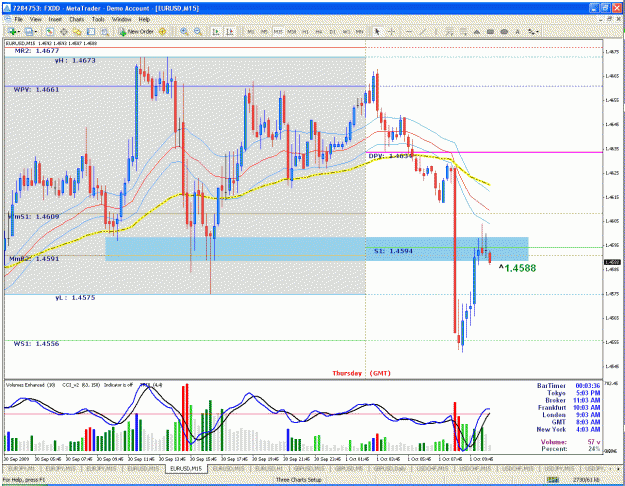Switch to the GBPUSD,M5 chart tab
This screenshot has width=625, height=486.
click(x=349, y=468)
